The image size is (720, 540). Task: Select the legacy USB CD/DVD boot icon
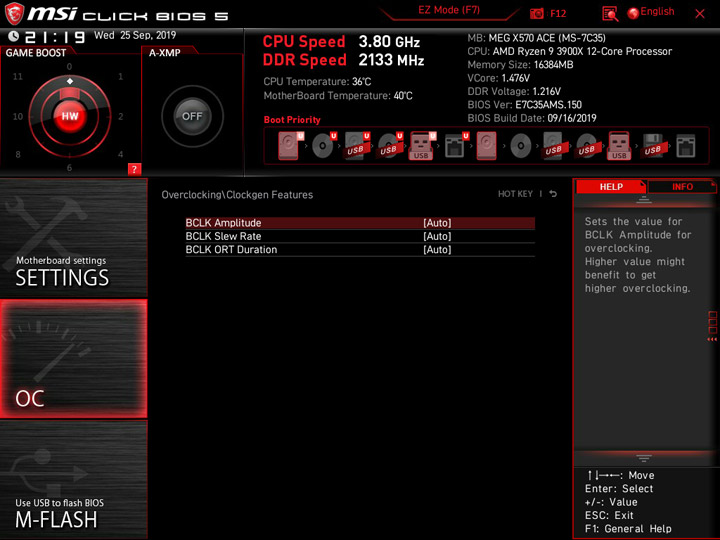(x=586, y=146)
